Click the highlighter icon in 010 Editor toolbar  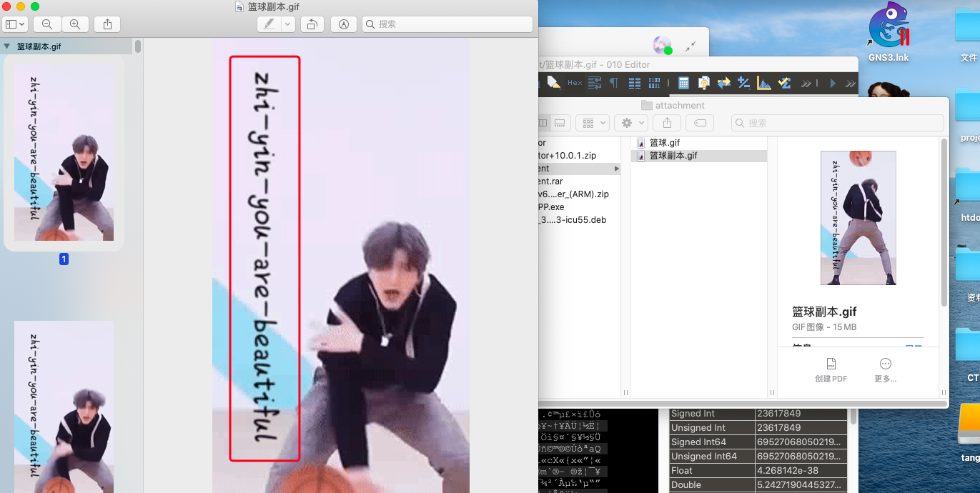point(553,83)
